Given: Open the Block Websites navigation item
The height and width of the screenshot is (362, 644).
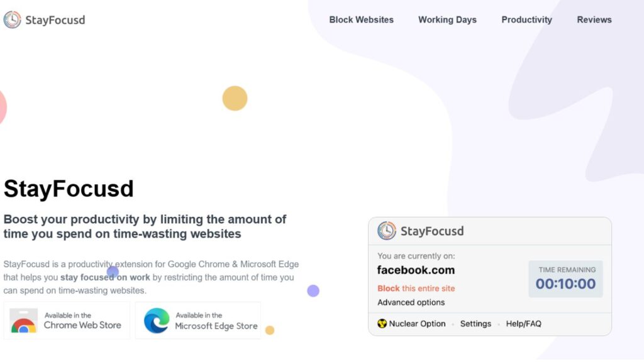Looking at the screenshot, I should pos(361,19).
